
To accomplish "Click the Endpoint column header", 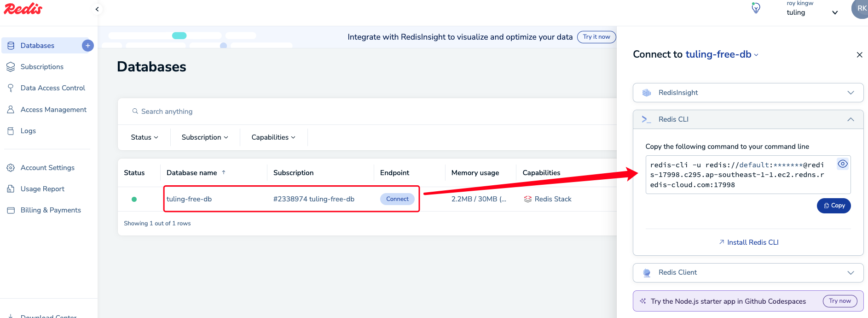I will pos(394,173).
